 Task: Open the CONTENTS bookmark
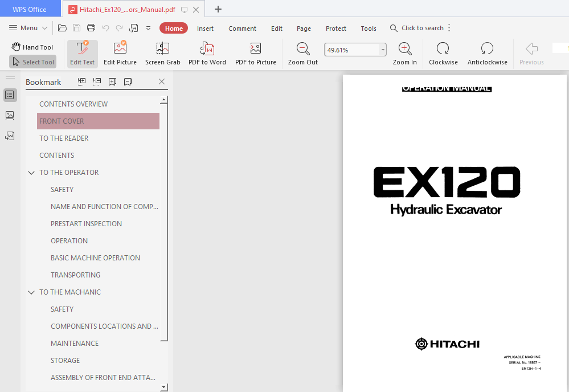coord(56,156)
